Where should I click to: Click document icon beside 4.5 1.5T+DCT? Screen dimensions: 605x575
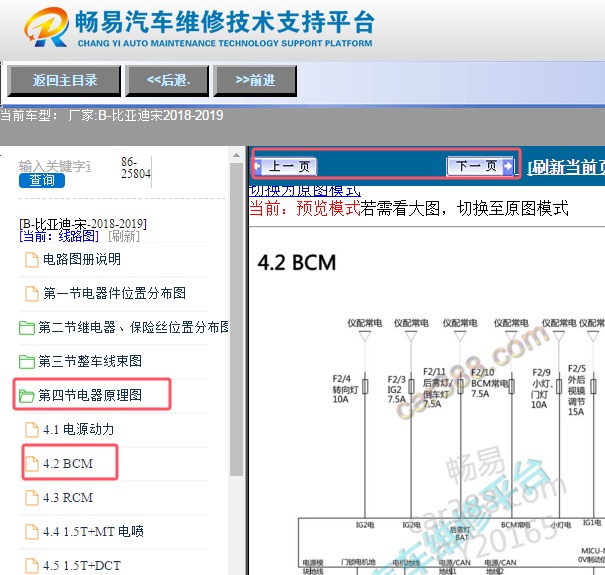click(32, 566)
